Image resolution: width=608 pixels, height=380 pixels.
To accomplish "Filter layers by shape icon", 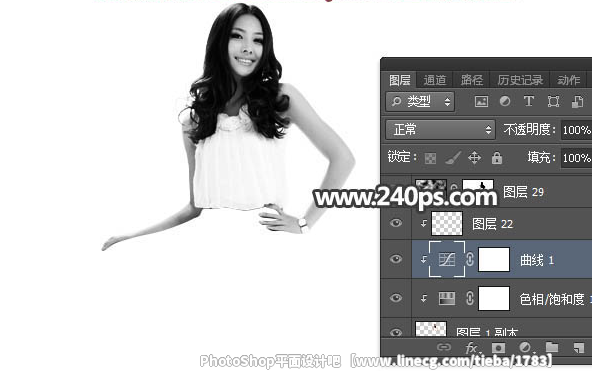I will 553,102.
